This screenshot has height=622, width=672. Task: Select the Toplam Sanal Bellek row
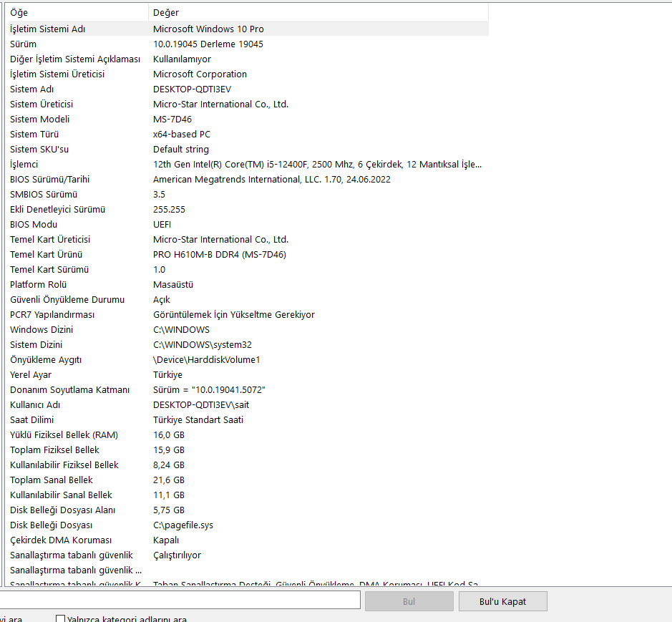point(248,480)
